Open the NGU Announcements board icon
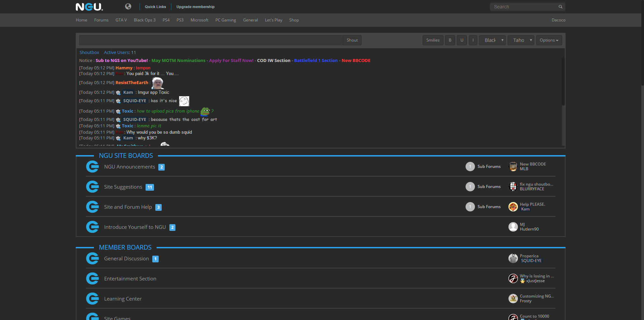 click(x=92, y=167)
